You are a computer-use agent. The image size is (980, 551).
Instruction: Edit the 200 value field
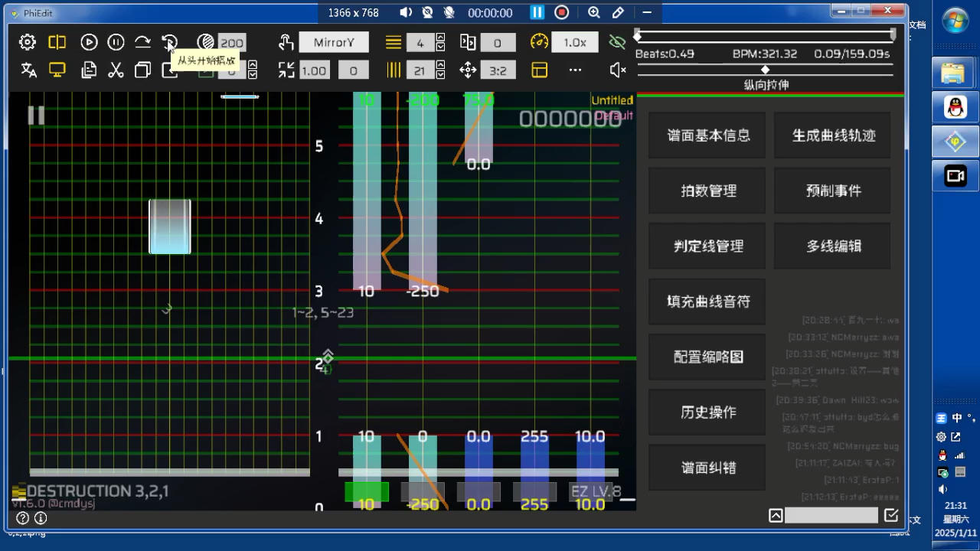pos(232,43)
